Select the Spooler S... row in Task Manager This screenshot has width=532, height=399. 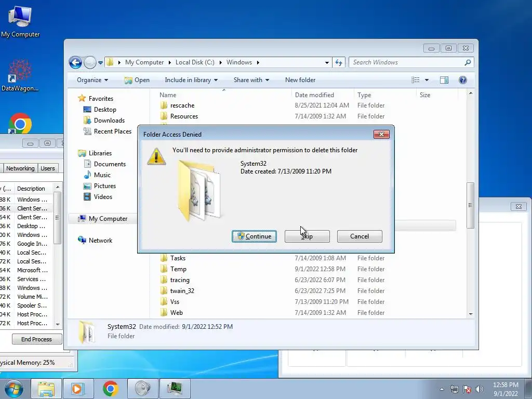coord(27,305)
